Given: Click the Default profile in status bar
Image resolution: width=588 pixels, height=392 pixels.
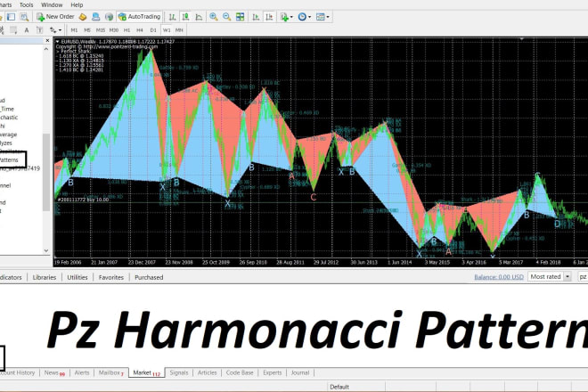Looking at the screenshot, I should click(339, 387).
